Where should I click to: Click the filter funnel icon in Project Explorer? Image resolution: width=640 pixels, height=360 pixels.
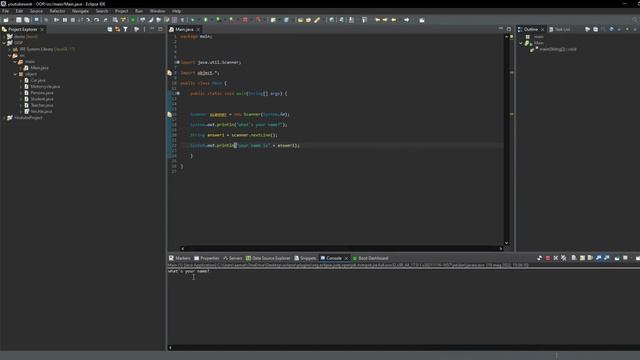(x=126, y=29)
